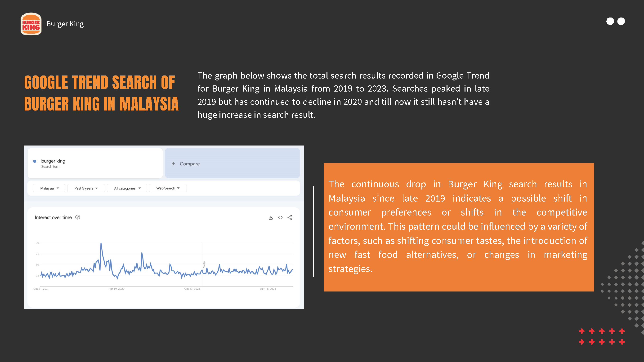Select the orange description text box
The width and height of the screenshot is (644, 362).
pos(459,227)
